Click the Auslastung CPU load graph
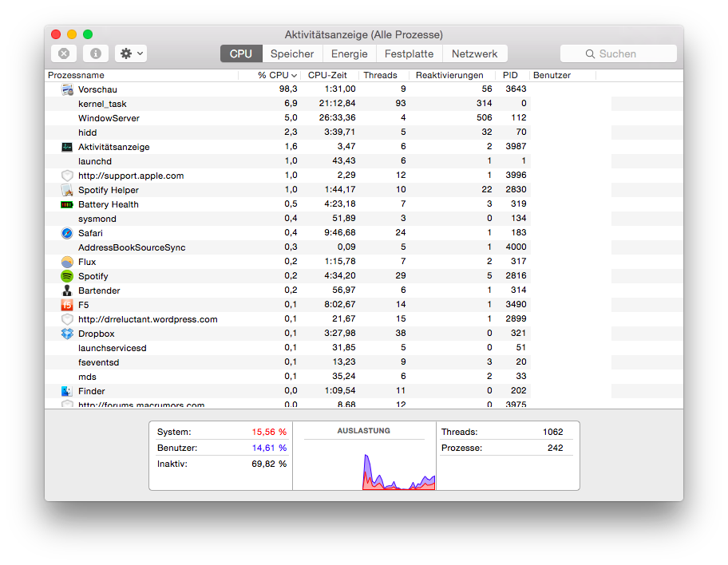The image size is (728, 565). (365, 465)
